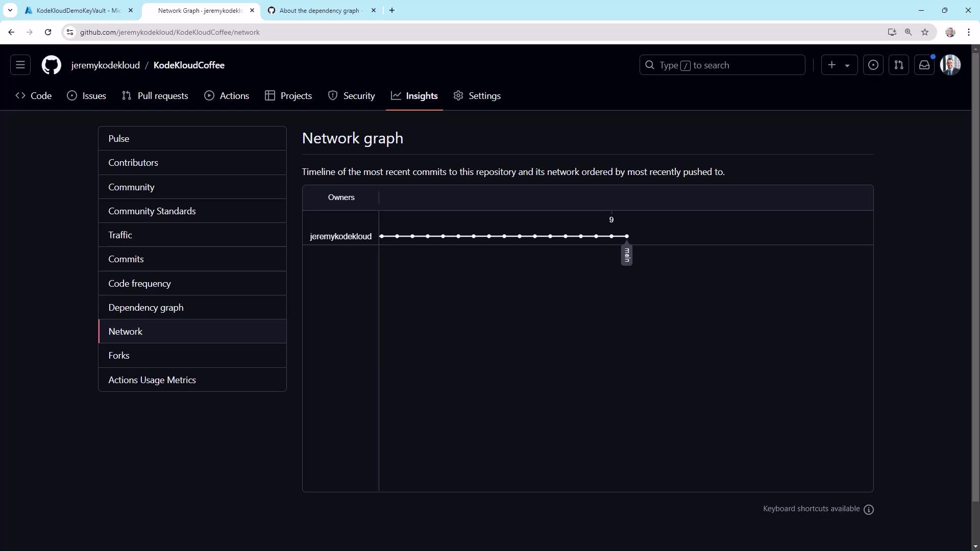This screenshot has height=551, width=980.
Task: Open the Issues shortcut icon in header
Action: tap(873, 65)
